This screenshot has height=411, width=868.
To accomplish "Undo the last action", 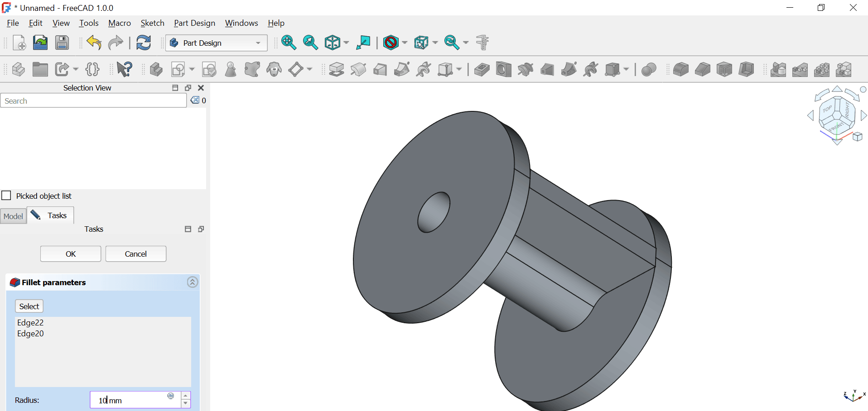I will click(x=94, y=43).
